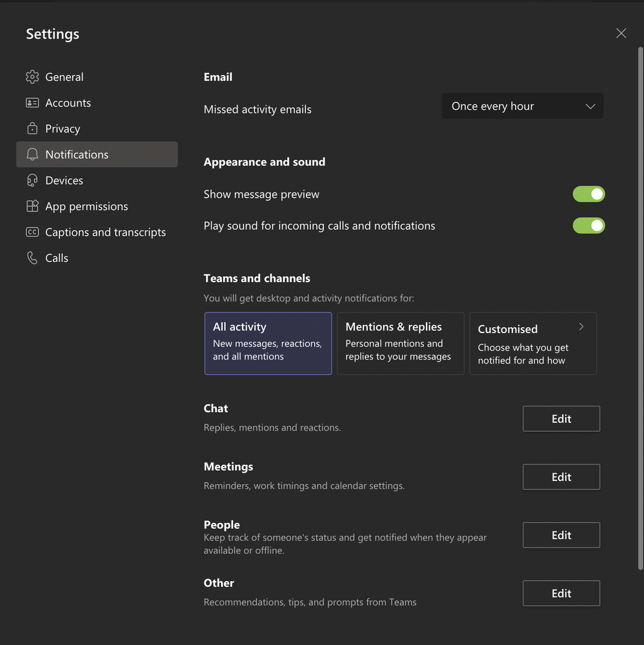Viewport: 644px width, 645px height.
Task: Click 'You will get desktop and activity notifications for:' text
Action: coord(309,298)
